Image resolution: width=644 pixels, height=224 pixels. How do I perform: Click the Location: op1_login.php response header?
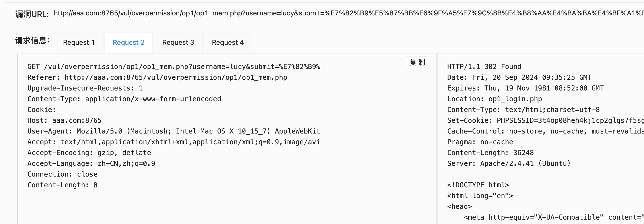tap(494, 99)
